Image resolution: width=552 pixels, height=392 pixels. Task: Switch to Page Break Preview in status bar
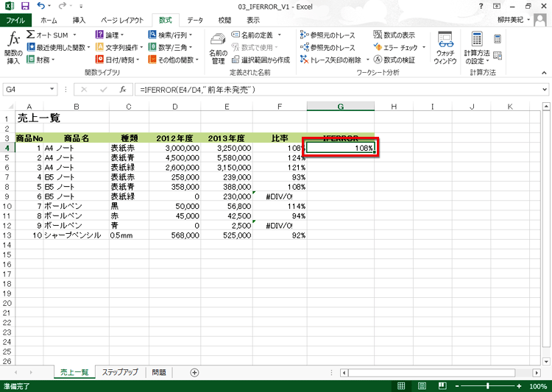click(x=442, y=386)
